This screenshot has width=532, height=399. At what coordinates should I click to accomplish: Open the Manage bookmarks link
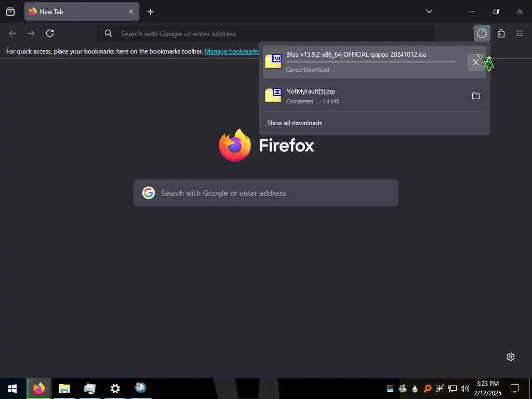232,51
